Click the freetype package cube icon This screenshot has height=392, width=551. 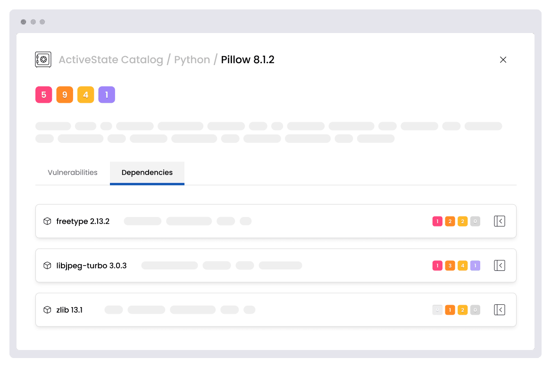pyautogui.click(x=47, y=221)
